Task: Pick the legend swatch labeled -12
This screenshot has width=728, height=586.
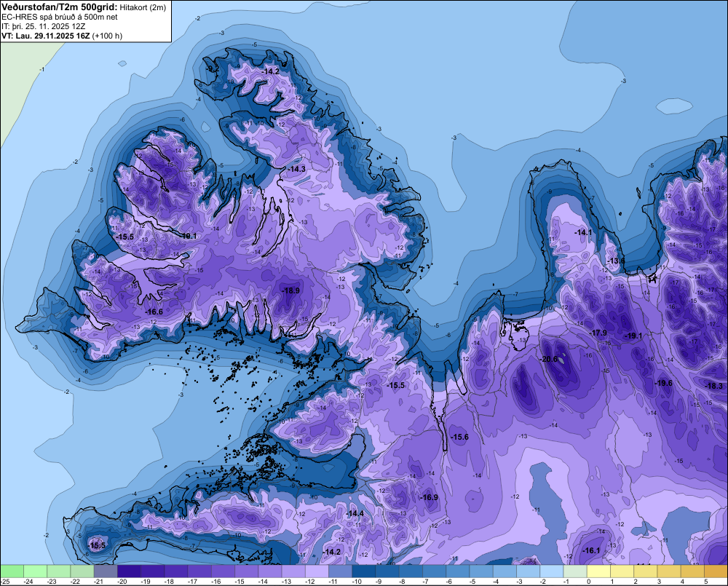Action: [317, 571]
